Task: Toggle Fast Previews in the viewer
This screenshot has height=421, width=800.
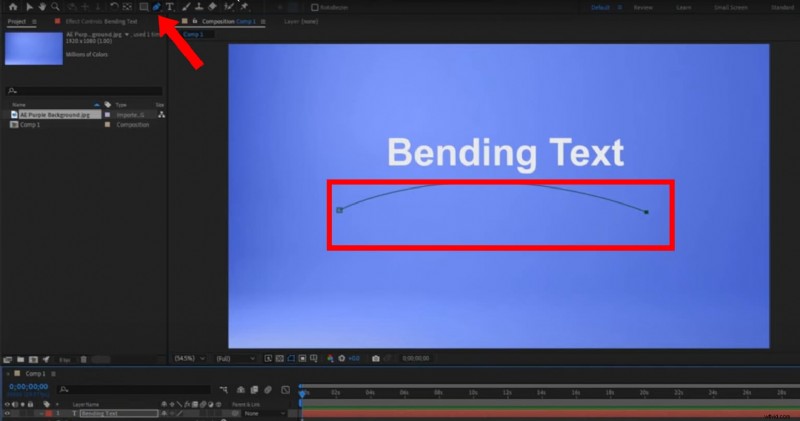Action: [x=268, y=359]
